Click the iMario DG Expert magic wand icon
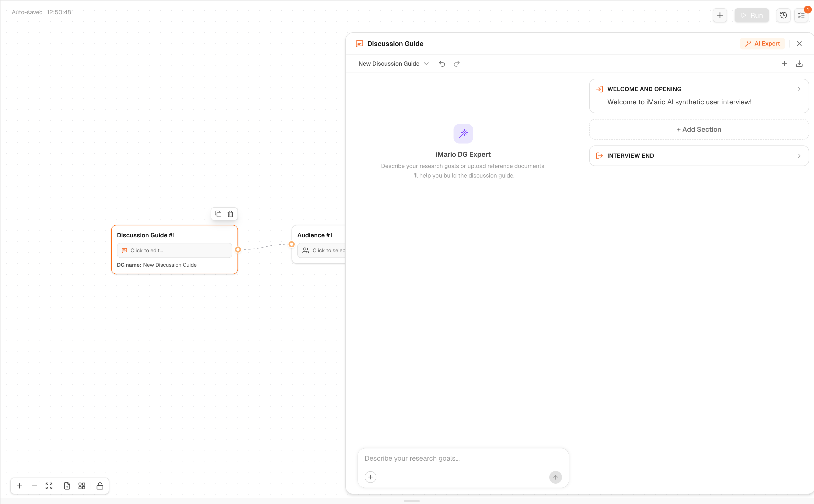Viewport: 814px width, 504px height. pos(463,134)
